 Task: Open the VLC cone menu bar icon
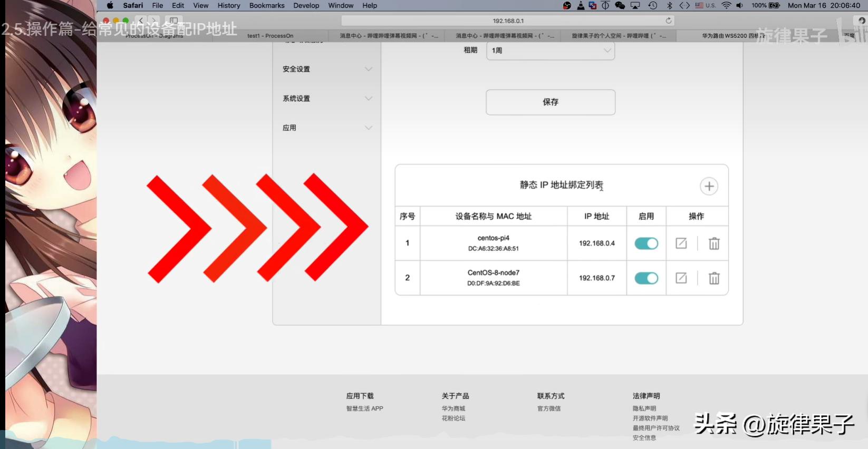[x=581, y=5]
